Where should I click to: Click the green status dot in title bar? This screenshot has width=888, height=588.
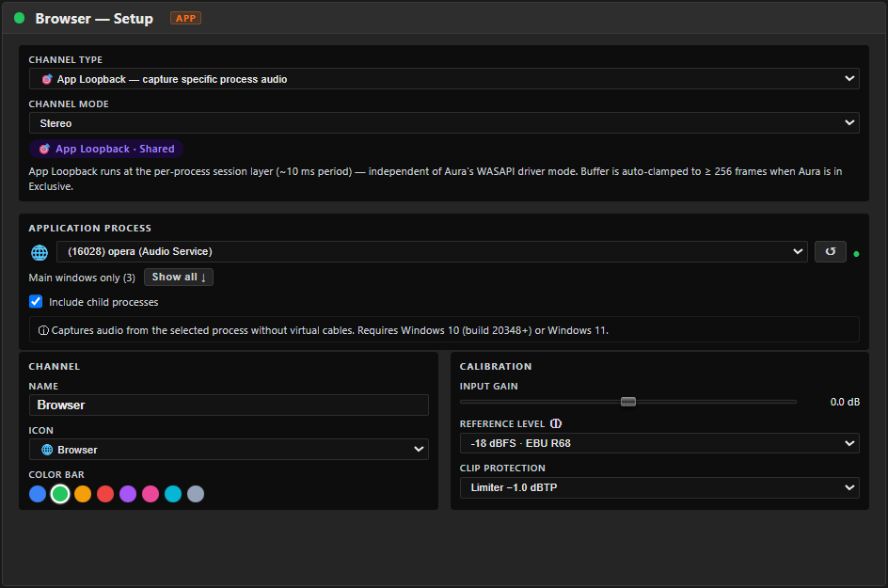tap(19, 18)
